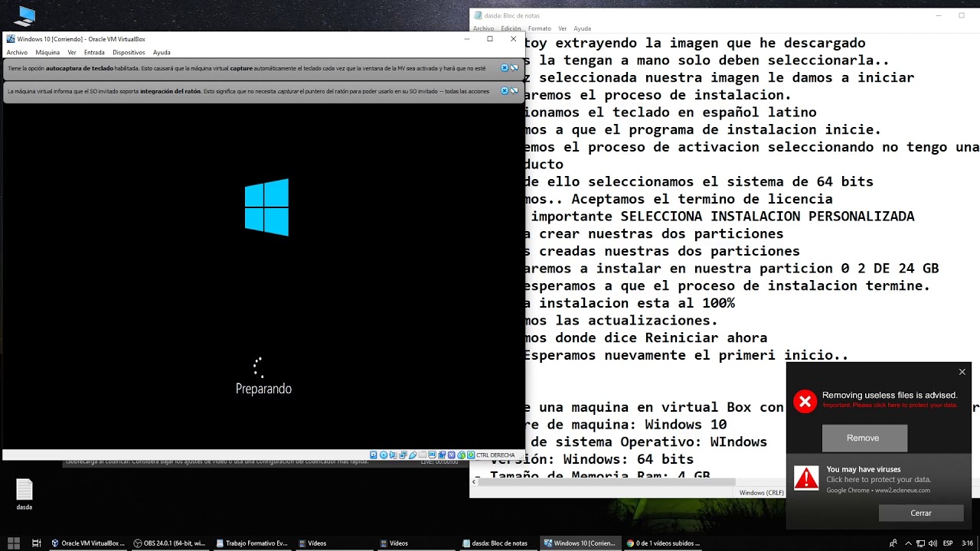Click the keyboard capture green arrow indicator
The image size is (980, 551).
click(471, 455)
